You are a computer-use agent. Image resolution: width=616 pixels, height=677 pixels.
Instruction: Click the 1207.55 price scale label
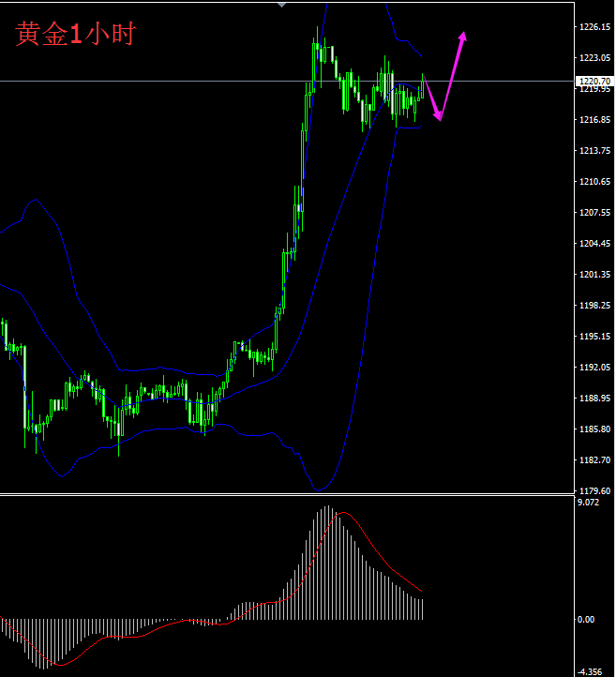click(x=594, y=213)
